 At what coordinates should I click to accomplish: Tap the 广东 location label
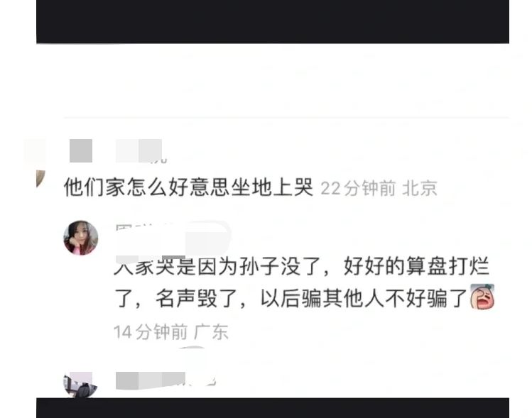211,331
